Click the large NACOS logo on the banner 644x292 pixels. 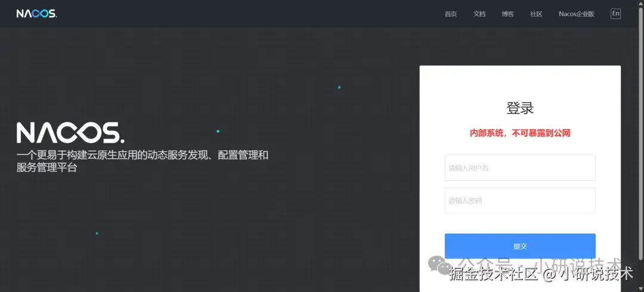click(x=70, y=133)
